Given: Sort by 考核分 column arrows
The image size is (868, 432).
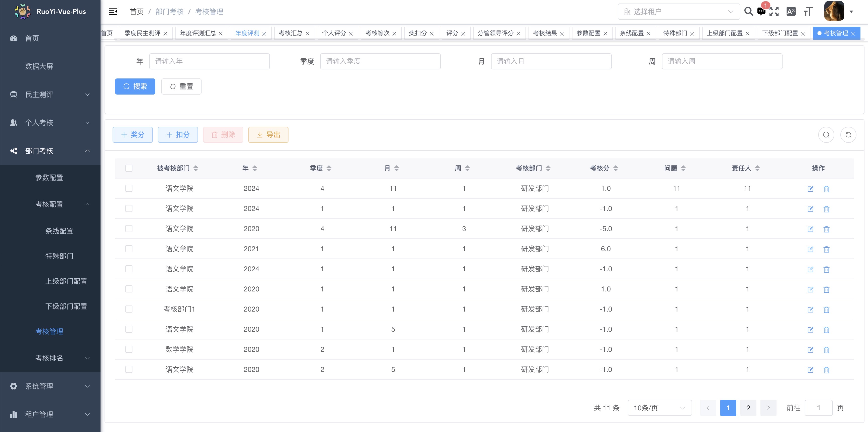Looking at the screenshot, I should point(615,168).
